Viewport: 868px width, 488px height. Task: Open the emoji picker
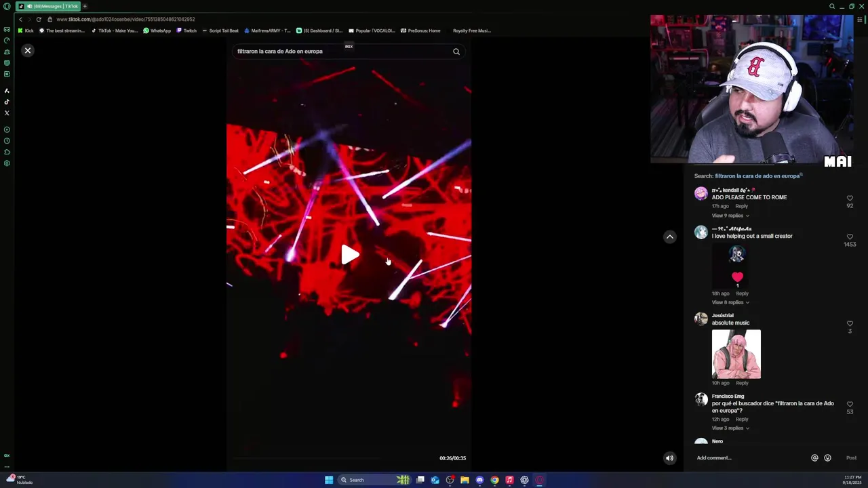[x=827, y=458]
